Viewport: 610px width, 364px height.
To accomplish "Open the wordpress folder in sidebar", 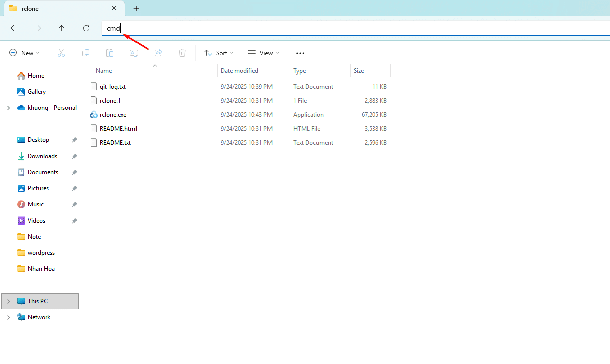I will (x=41, y=253).
